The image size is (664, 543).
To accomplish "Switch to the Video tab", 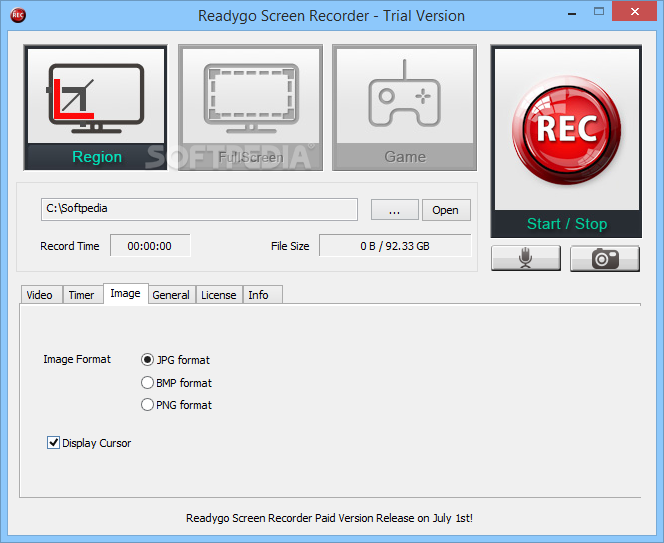I will click(40, 295).
